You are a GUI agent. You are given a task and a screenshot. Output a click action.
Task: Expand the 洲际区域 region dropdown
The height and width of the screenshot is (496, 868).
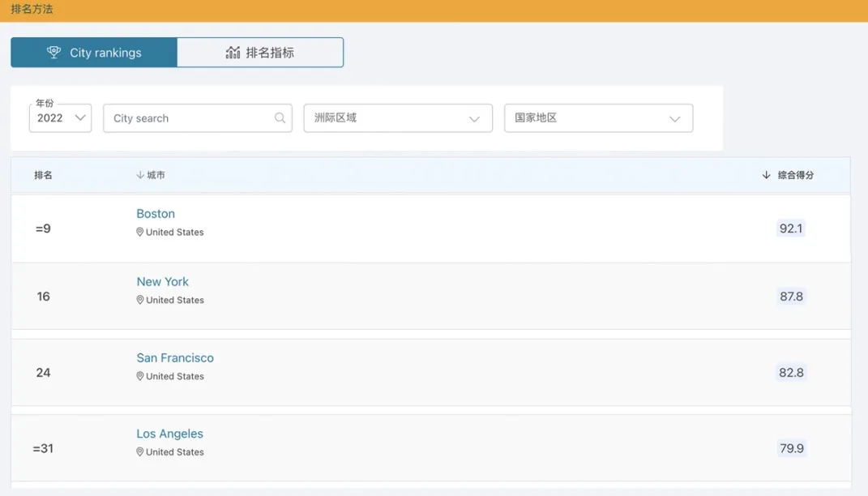click(398, 118)
